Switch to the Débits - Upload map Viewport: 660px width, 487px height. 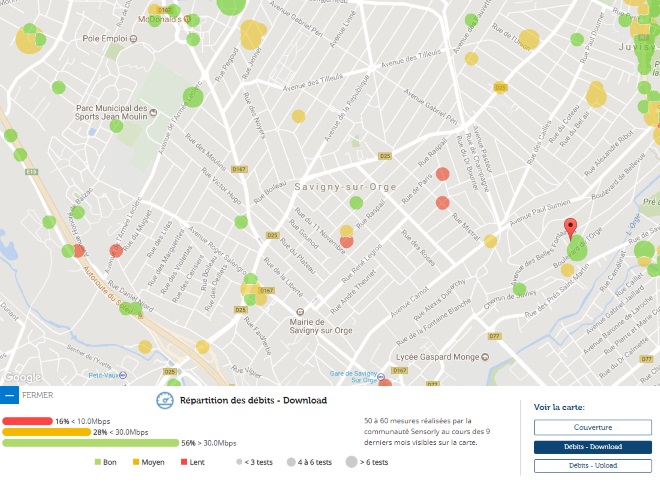[x=593, y=466]
